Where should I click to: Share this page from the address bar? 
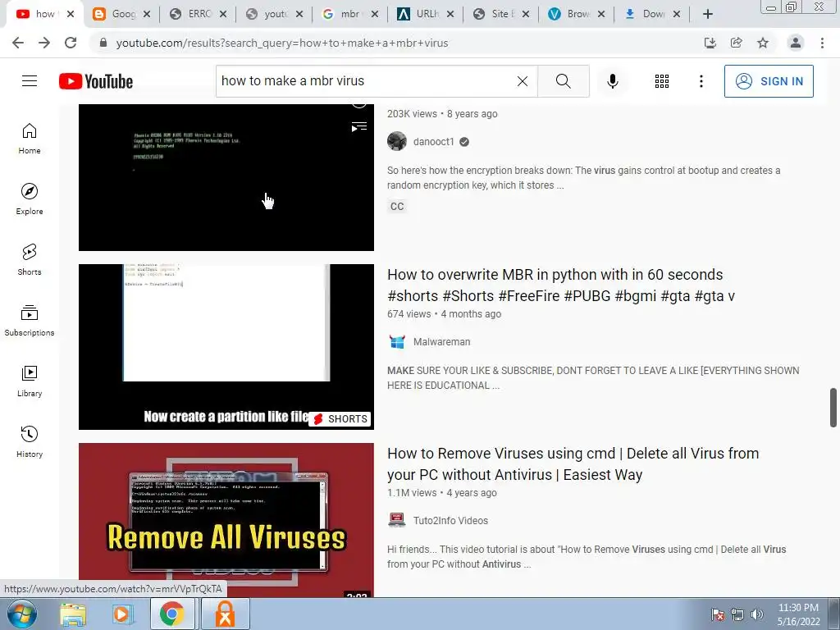pyautogui.click(x=737, y=43)
